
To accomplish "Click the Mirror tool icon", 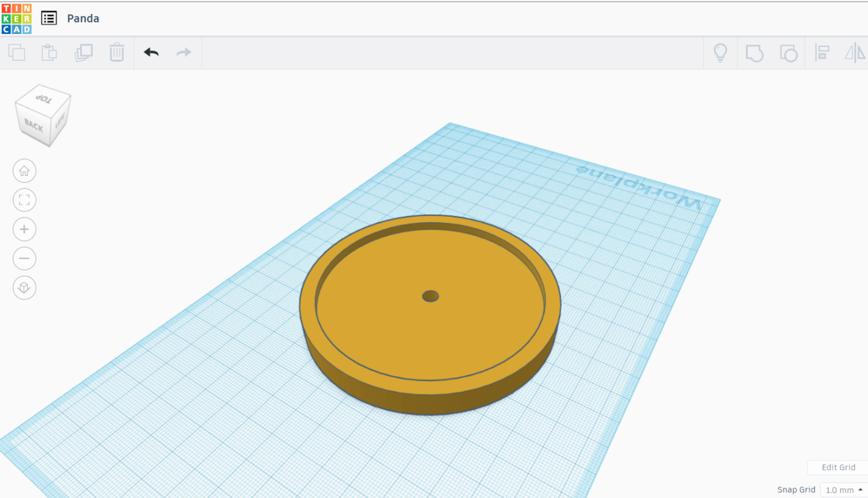I will (855, 53).
